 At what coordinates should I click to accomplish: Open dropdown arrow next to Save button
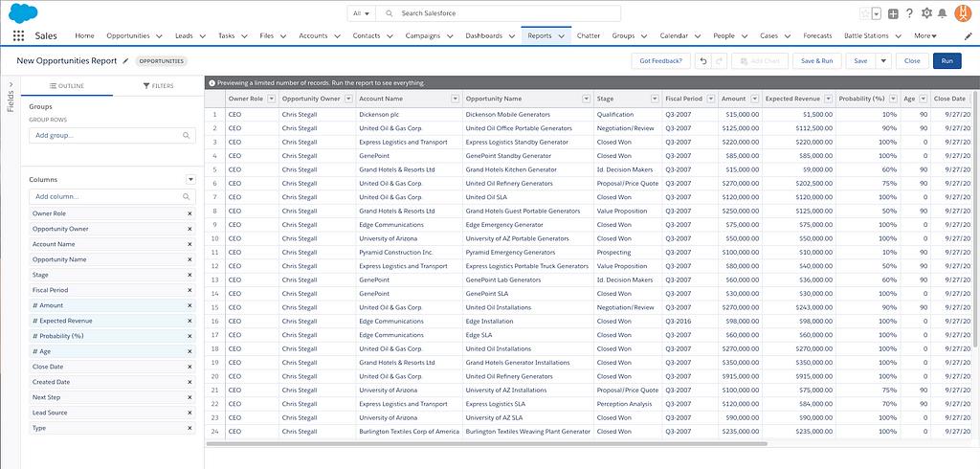coord(883,60)
